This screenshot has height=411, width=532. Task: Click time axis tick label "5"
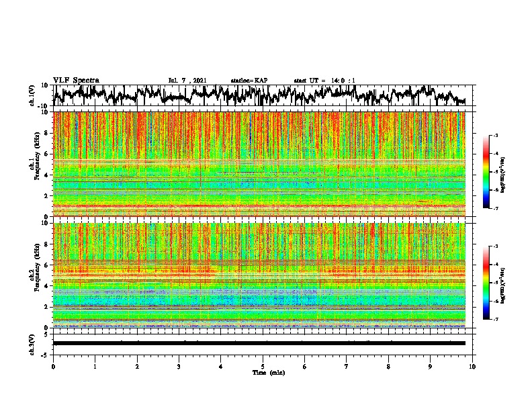(263, 367)
